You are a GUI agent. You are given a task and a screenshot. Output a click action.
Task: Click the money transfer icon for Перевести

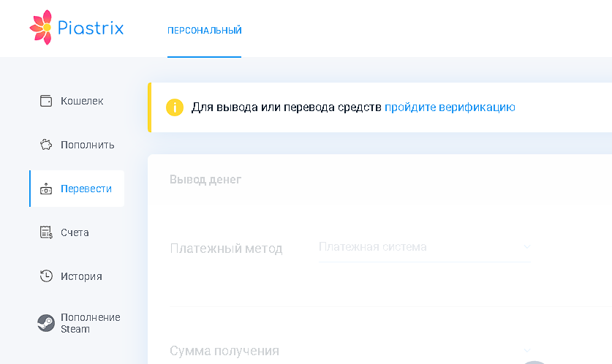click(x=46, y=189)
